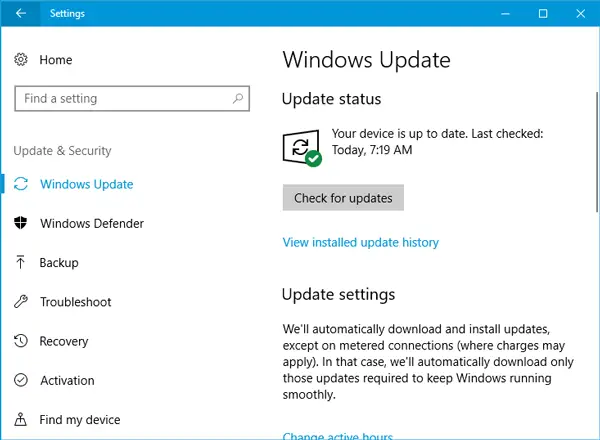Go back using the arrow in the title bar

click(21, 13)
